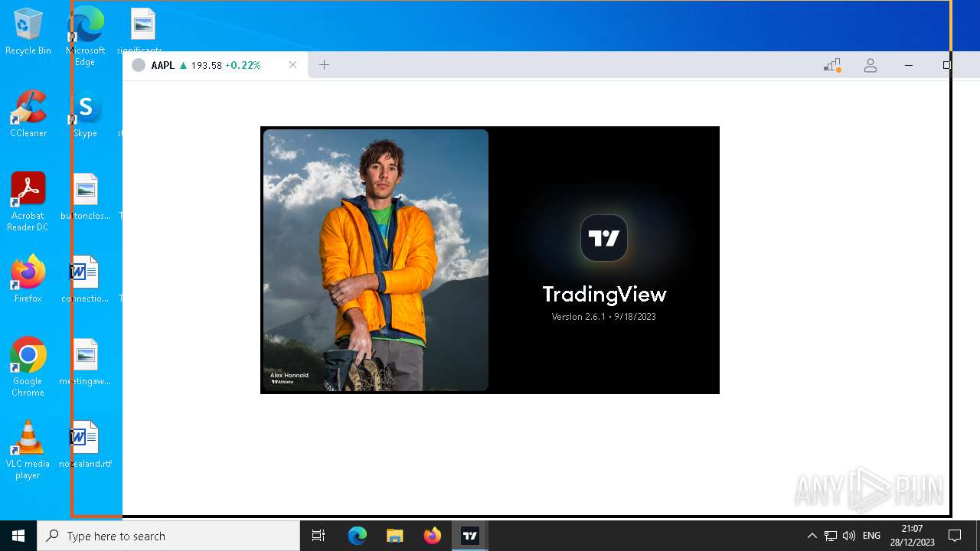Launch the CCleaner desktop shortcut
This screenshot has height=551, width=980.
click(x=28, y=114)
